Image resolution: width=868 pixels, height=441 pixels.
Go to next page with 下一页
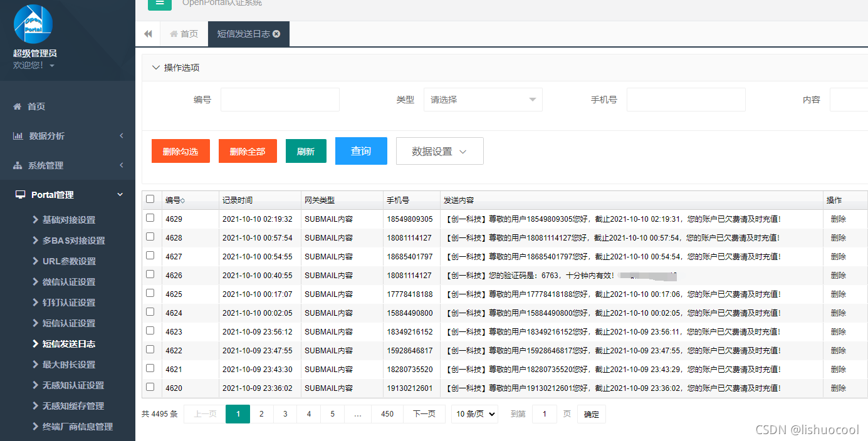[424, 414]
